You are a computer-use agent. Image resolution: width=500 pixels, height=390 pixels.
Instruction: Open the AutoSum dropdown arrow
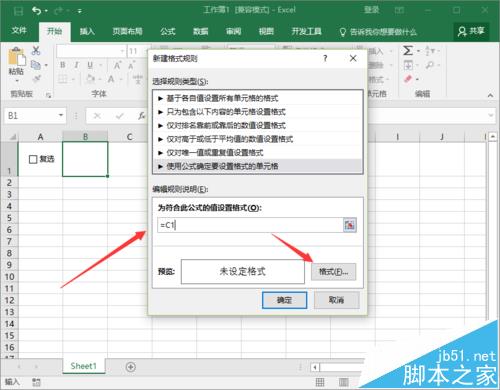[418, 51]
